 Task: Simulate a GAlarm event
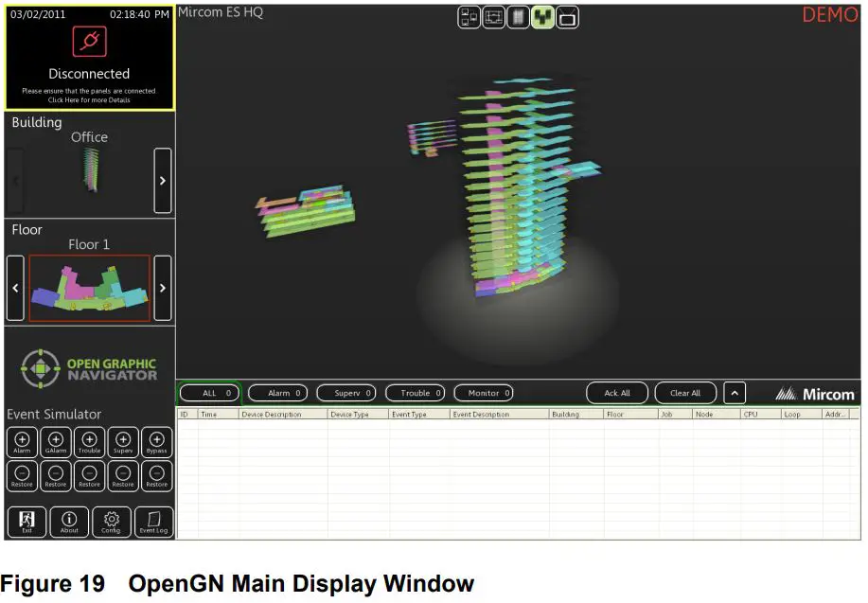pos(56,442)
